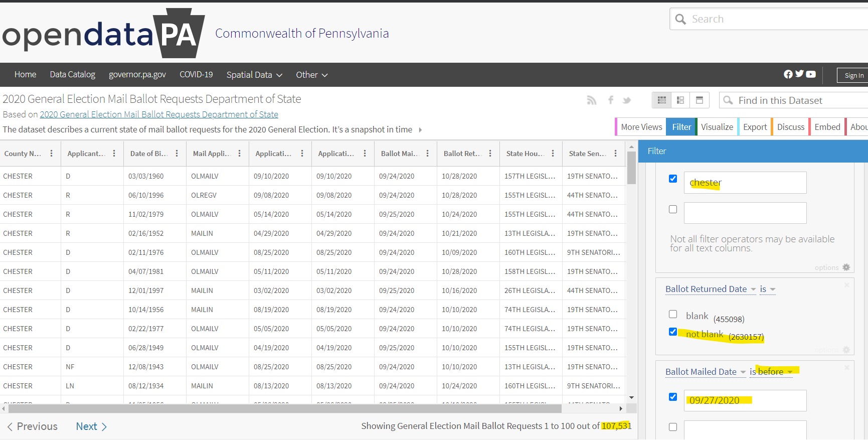Image resolution: width=868 pixels, height=440 pixels.
Task: Click the 09/27/2020 date input field
Action: (x=745, y=400)
